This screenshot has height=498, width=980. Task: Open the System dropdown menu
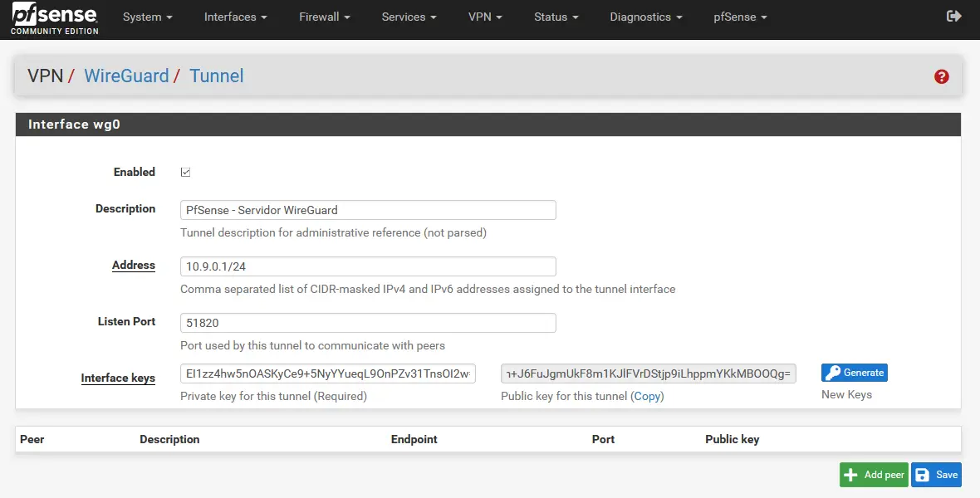148,17
